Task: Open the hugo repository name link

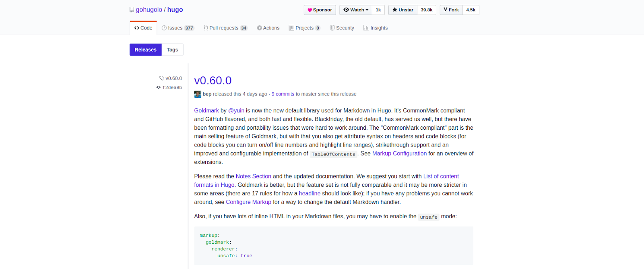Action: point(175,10)
